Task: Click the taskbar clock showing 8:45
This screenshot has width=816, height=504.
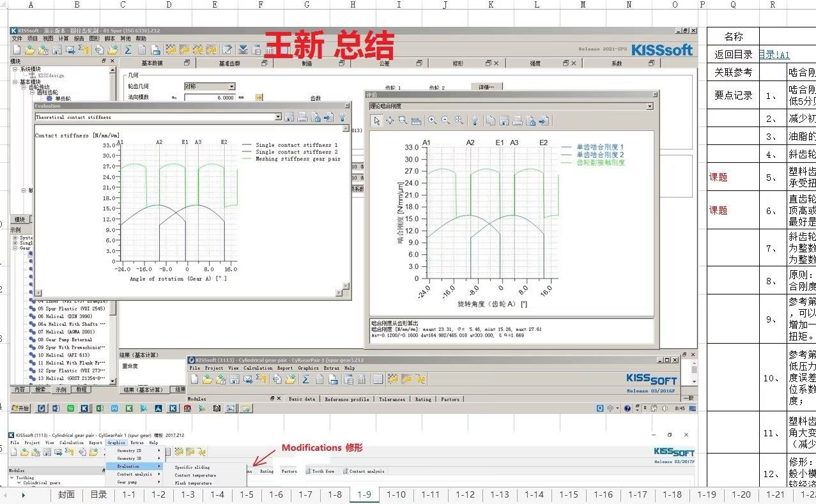Action: pos(680,408)
